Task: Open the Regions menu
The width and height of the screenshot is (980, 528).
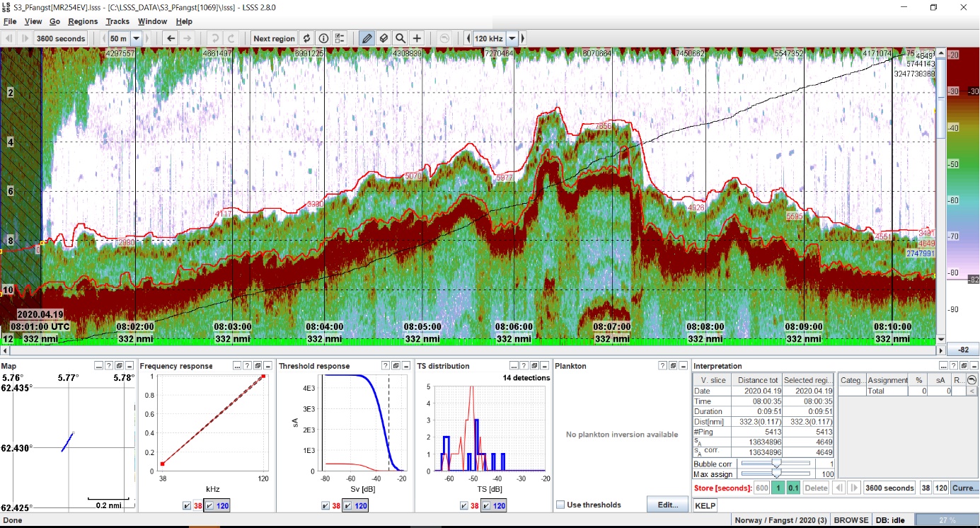Action: (x=83, y=22)
